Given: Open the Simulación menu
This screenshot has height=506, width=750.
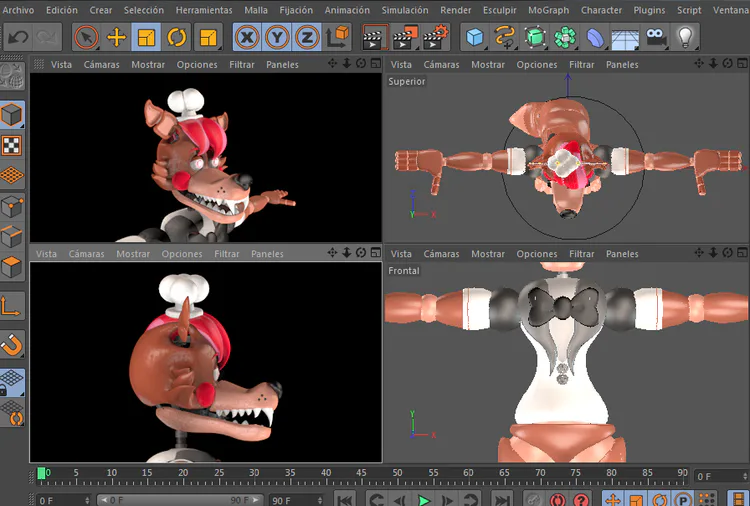Looking at the screenshot, I should tap(405, 10).
